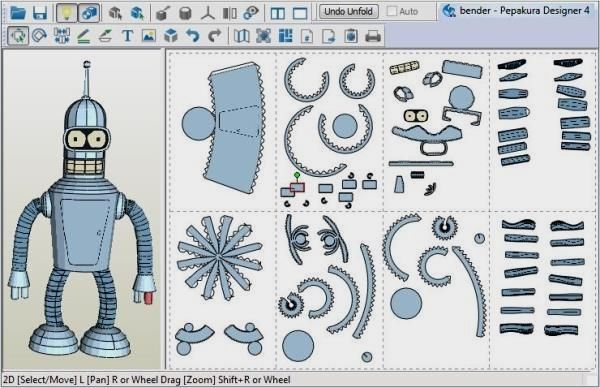Select the green edge color tool

pyautogui.click(x=105, y=36)
